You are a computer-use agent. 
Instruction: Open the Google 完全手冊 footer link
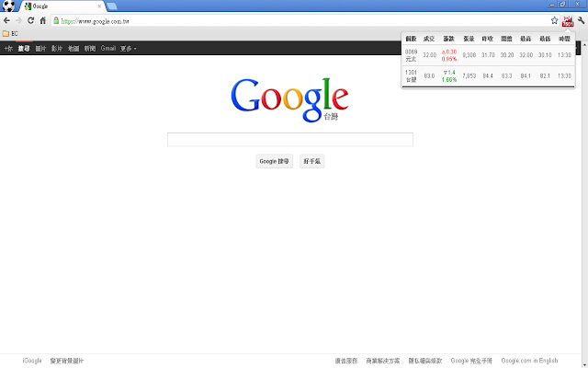pos(471,361)
